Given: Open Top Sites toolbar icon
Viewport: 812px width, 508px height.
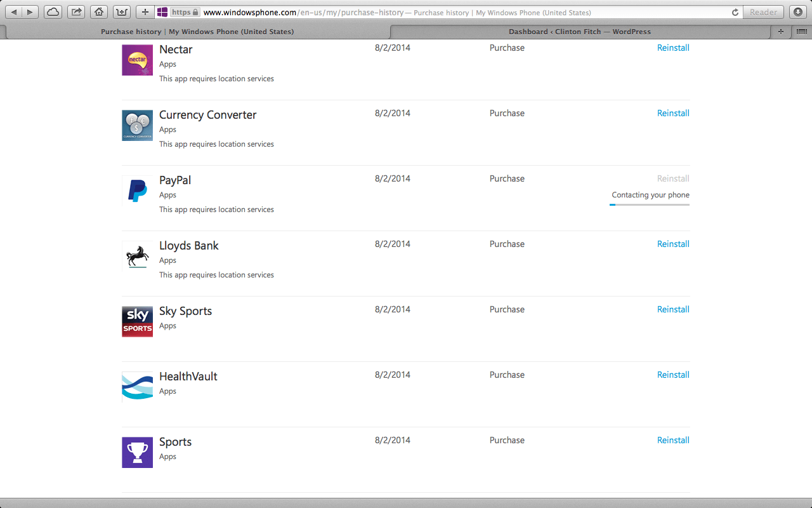Looking at the screenshot, I should 121,12.
